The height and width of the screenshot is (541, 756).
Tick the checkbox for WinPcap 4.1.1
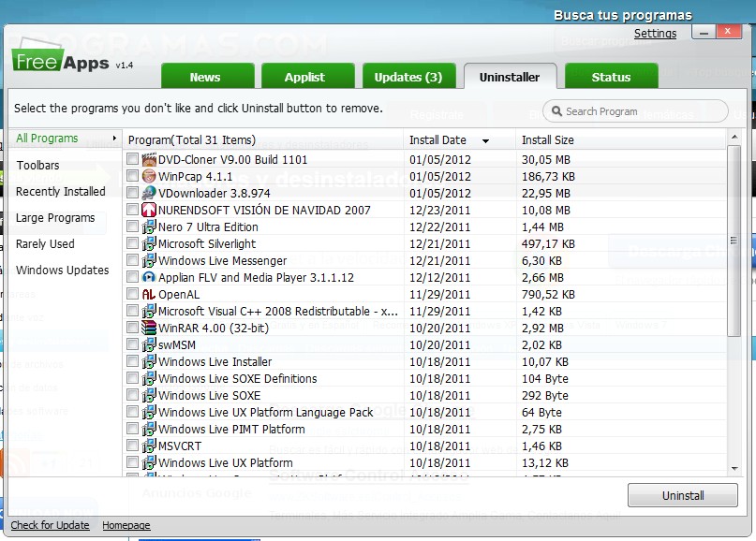132,176
